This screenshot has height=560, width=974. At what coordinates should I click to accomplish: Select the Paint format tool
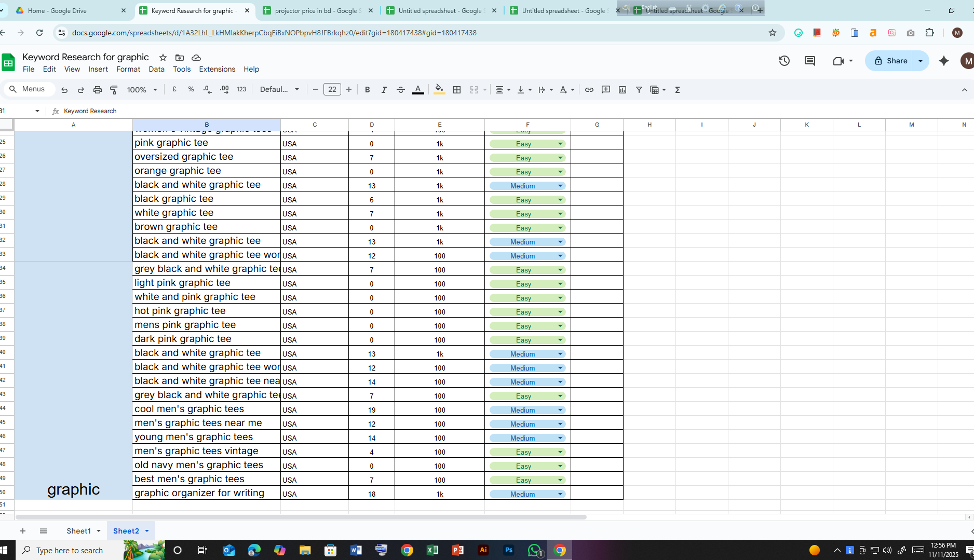pyautogui.click(x=114, y=89)
